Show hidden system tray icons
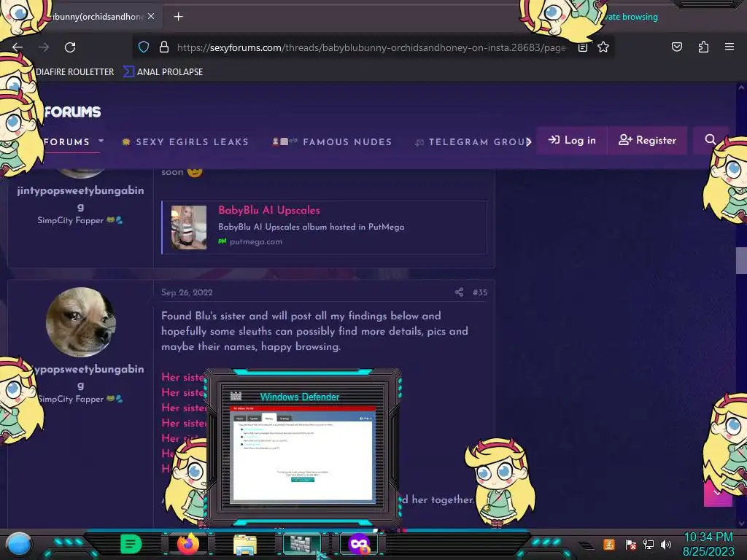 [587, 545]
